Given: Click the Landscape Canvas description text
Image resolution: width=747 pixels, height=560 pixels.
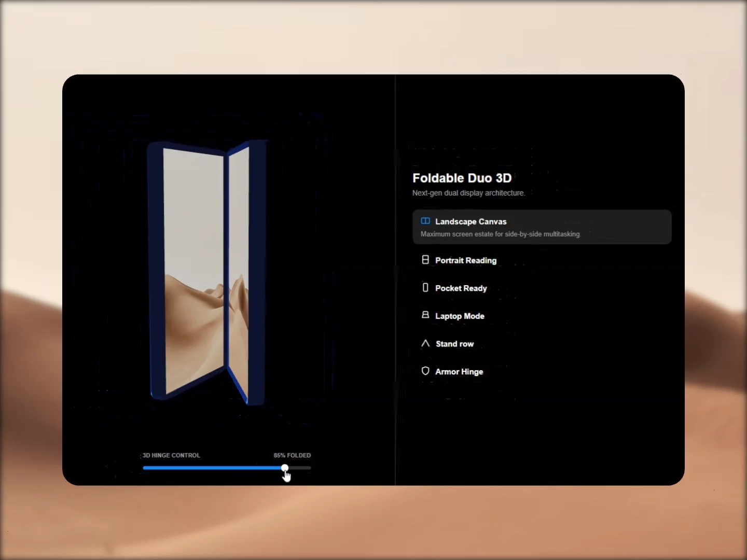Looking at the screenshot, I should click(501, 234).
